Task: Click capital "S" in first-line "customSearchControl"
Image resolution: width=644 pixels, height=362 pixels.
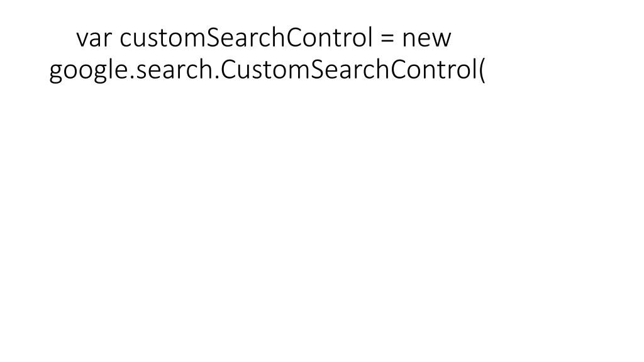Action: tap(211, 38)
